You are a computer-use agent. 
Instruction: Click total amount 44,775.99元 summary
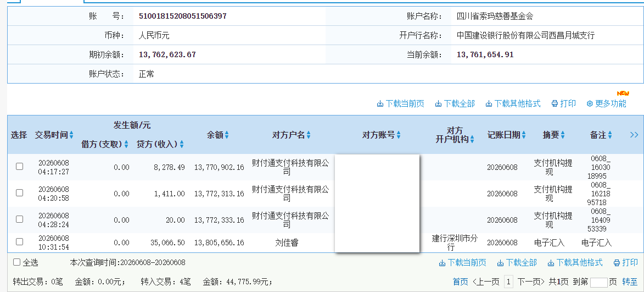[x=237, y=282]
